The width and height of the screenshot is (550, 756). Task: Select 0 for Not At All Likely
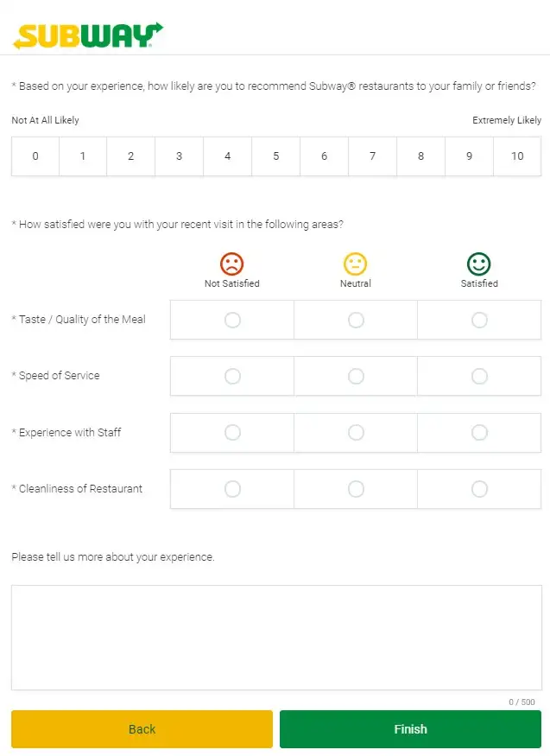pyautogui.click(x=35, y=156)
